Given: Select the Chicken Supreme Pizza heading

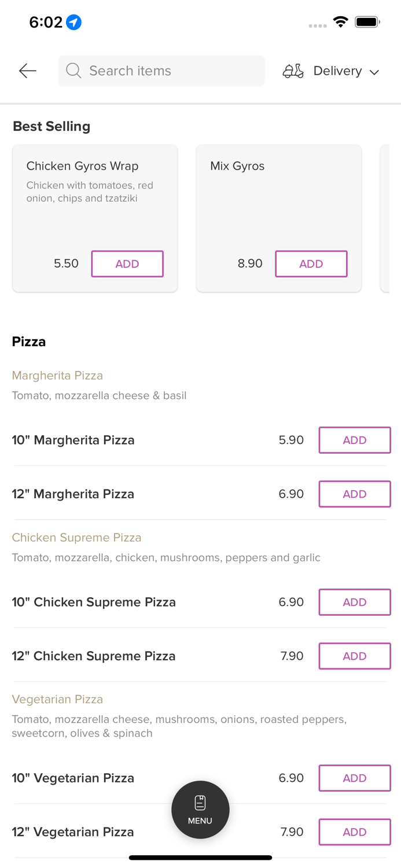Looking at the screenshot, I should click(76, 538).
